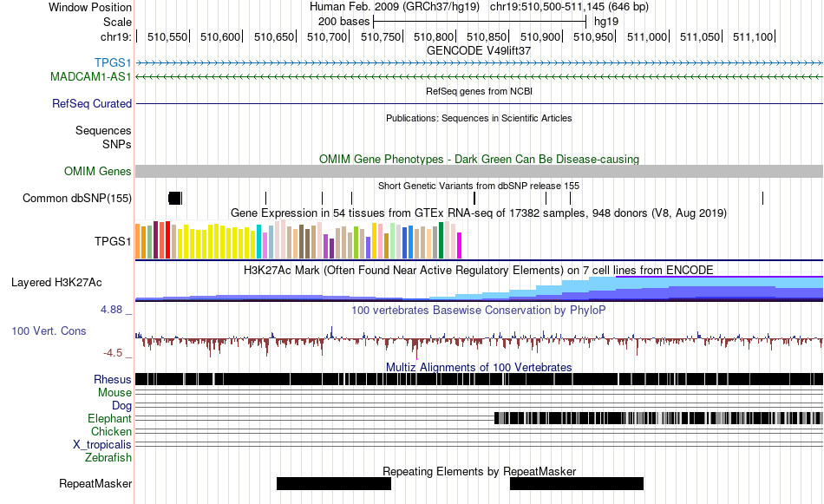Open 'RefSeq genes from NCBI' track title
This screenshot has width=824, height=504.
(479, 91)
